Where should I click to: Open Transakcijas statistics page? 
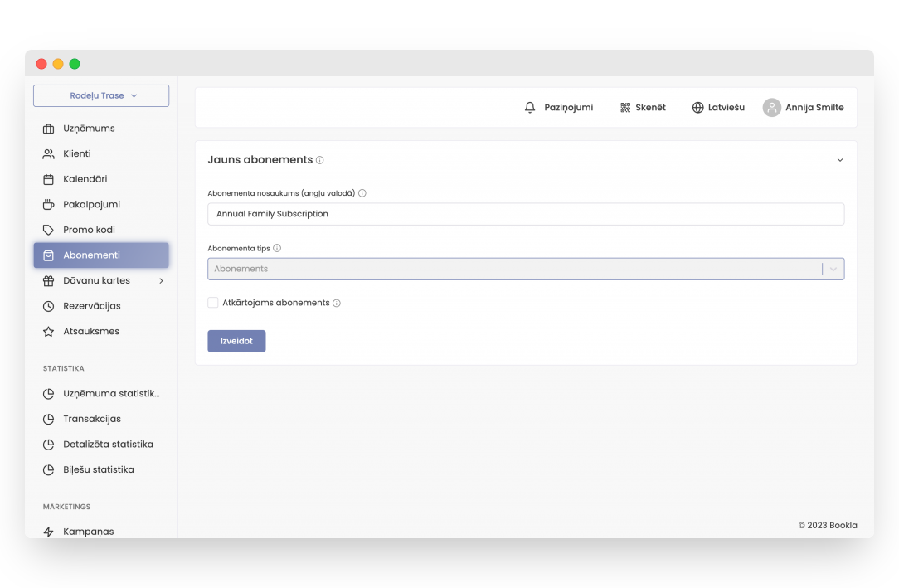(x=91, y=419)
